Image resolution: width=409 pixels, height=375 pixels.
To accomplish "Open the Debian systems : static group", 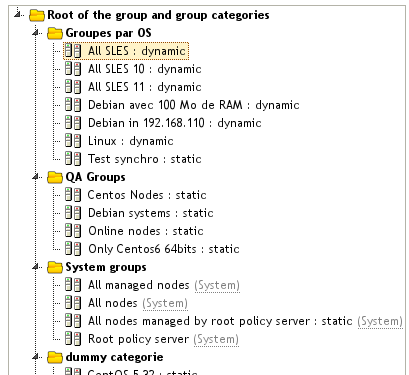I will [x=151, y=213].
